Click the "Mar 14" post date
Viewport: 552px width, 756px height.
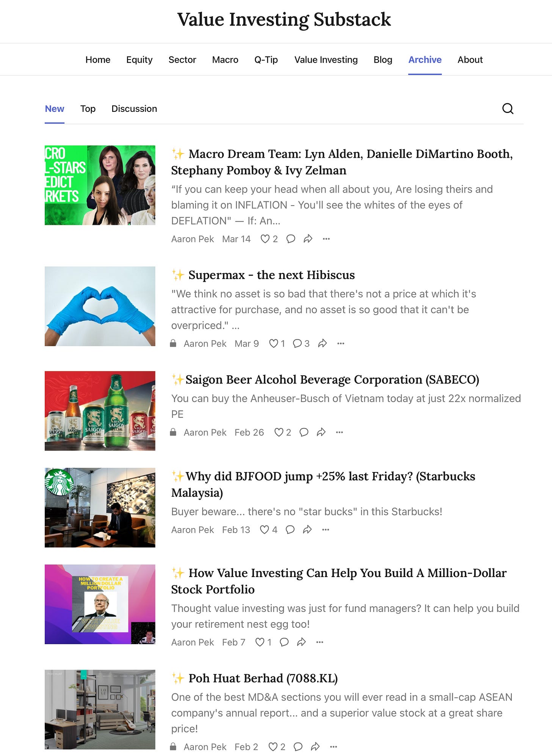236,239
